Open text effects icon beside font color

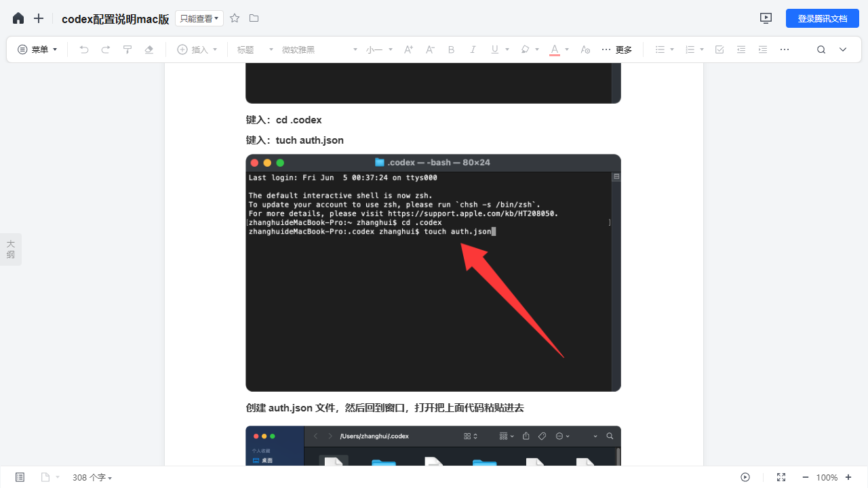pyautogui.click(x=587, y=49)
